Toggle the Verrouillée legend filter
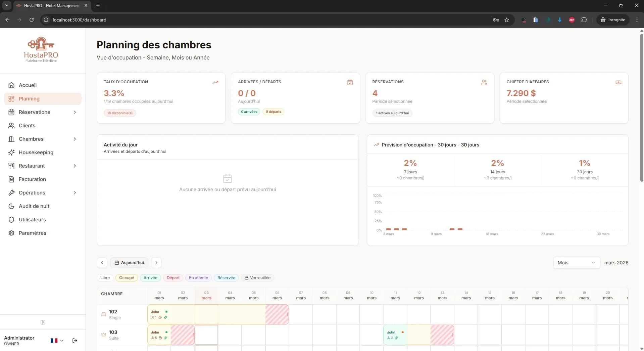This screenshot has height=351, width=644. pos(257,278)
